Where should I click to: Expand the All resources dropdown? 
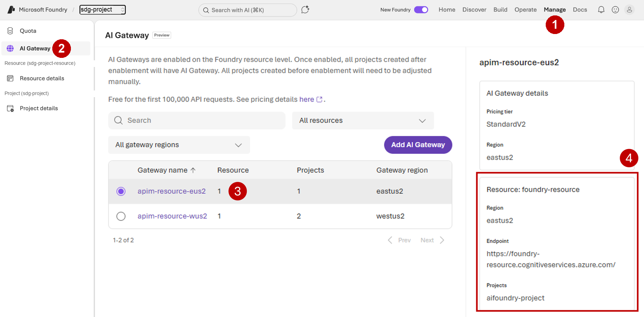(x=363, y=121)
